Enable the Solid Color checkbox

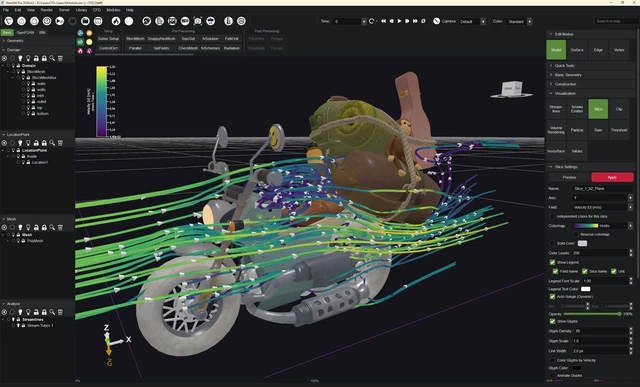click(x=552, y=243)
